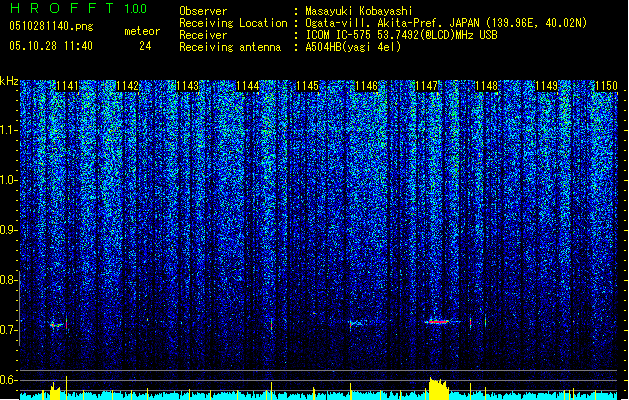Click the 'Receiver' field label
Viewport: 629px width, 400px height.
[203, 35]
